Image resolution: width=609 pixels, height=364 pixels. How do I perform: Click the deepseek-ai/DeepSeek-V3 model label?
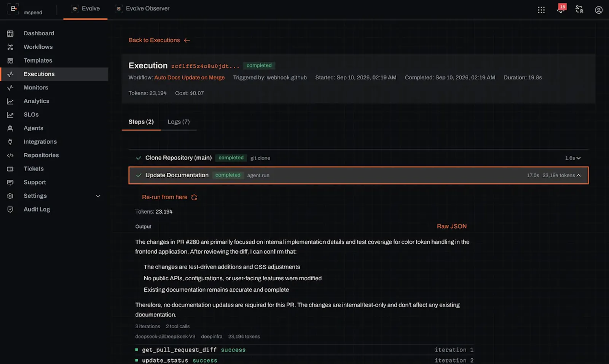click(x=165, y=337)
